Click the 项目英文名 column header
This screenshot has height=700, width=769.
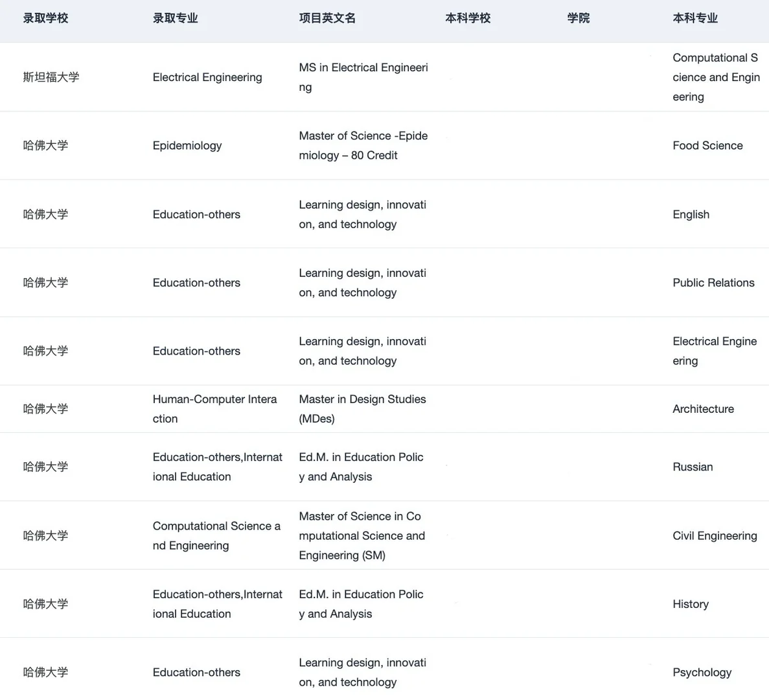(327, 18)
